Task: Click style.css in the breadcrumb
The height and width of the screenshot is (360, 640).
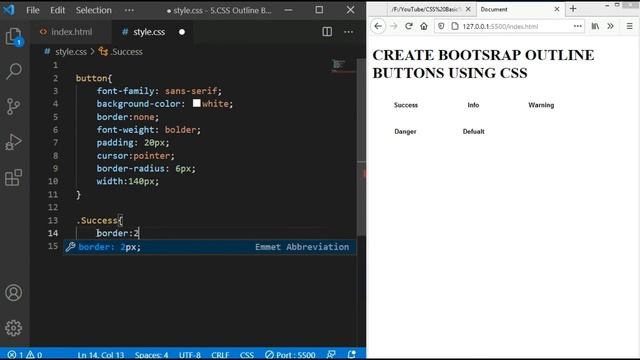Action: point(71,52)
